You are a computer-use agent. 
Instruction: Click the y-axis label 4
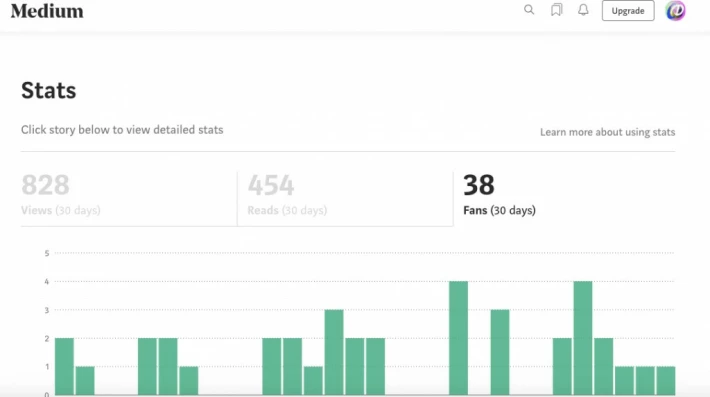[x=47, y=282]
